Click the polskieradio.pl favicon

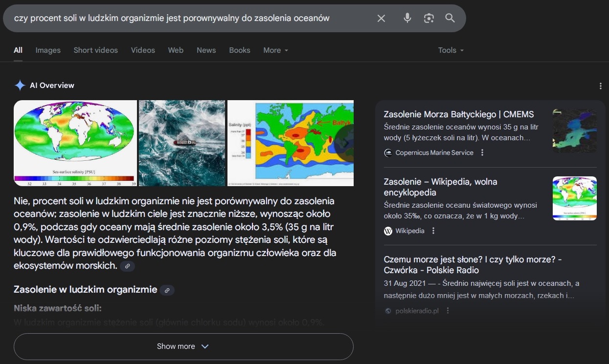[388, 310]
